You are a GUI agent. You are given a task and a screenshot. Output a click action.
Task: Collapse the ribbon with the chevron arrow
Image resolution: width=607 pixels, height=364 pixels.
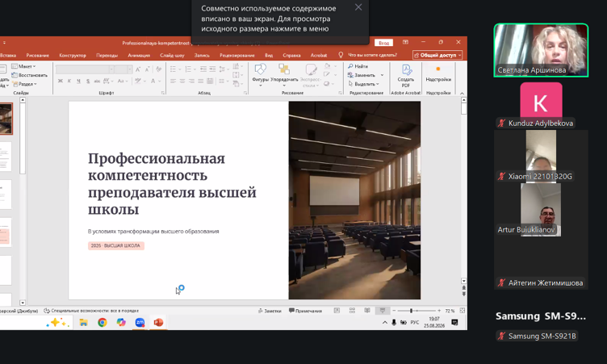(462, 94)
